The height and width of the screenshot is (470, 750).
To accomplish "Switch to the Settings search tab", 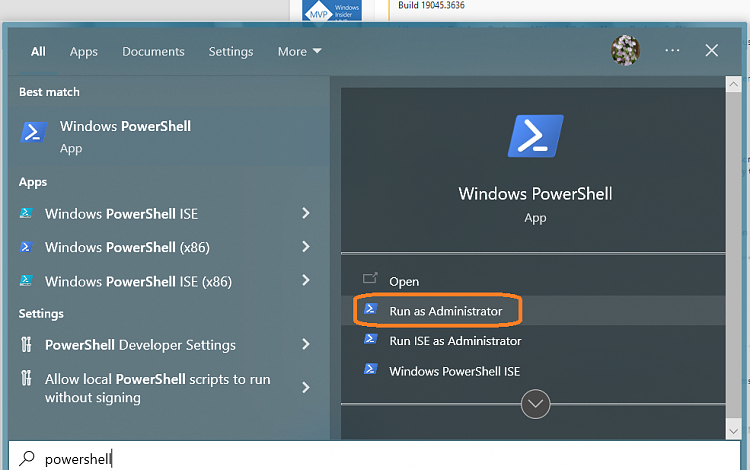I will coord(231,52).
